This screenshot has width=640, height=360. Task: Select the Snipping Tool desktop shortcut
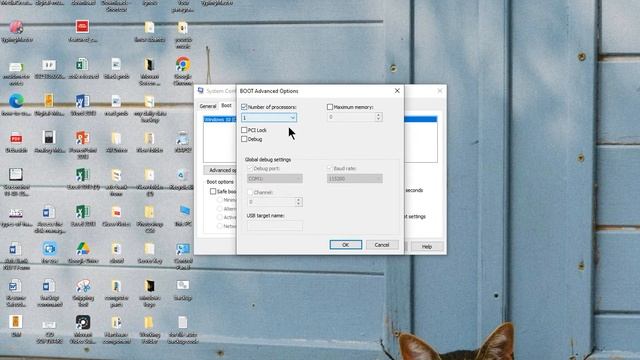[x=83, y=286]
